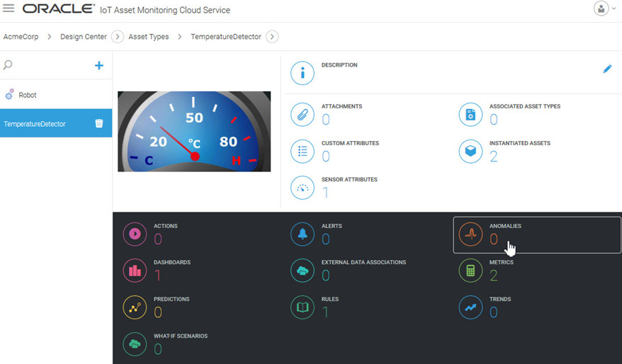Open the Sensor Attributes gauge icon
The width and height of the screenshot is (622, 364).
[302, 188]
